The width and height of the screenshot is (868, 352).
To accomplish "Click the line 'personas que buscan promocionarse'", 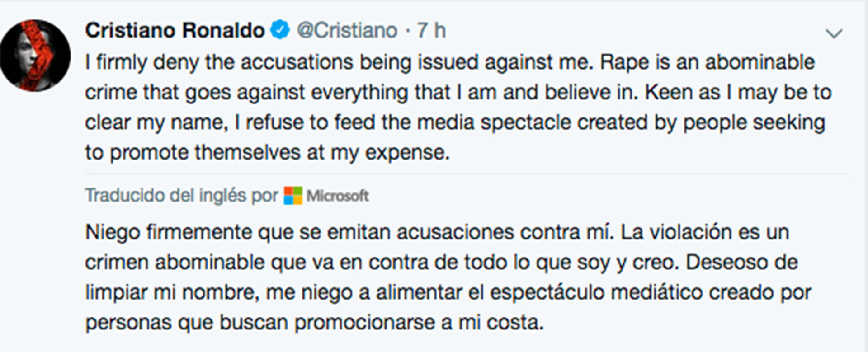I will click(314, 322).
